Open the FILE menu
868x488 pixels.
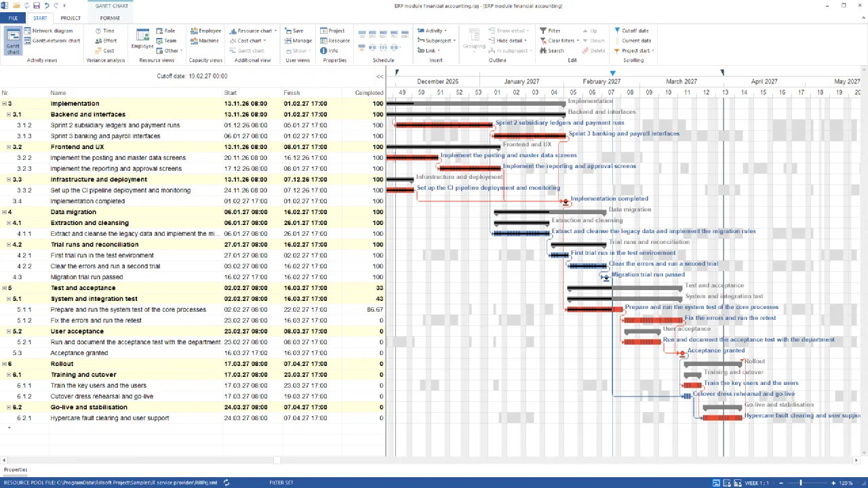(x=13, y=18)
